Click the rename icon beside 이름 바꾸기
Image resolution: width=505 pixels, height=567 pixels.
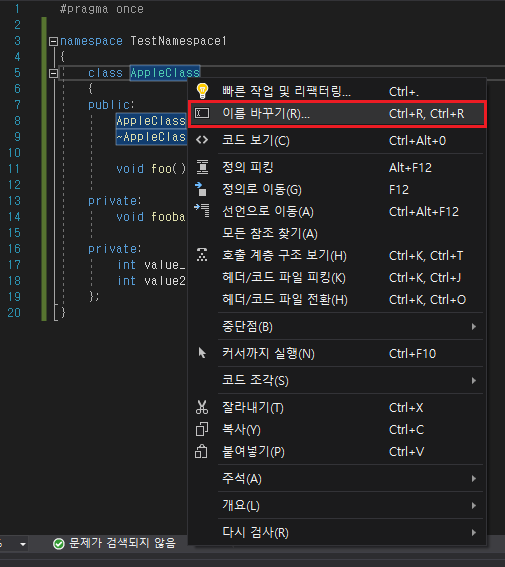click(202, 114)
